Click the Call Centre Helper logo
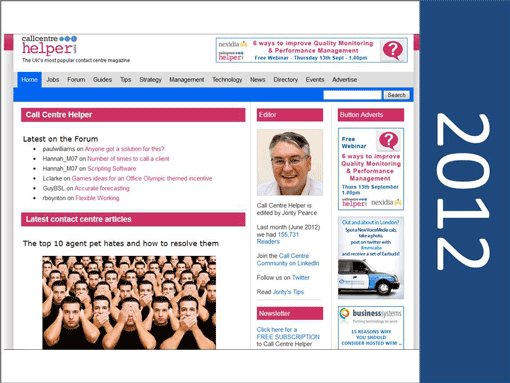This screenshot has width=510, height=383. pyautogui.click(x=50, y=46)
